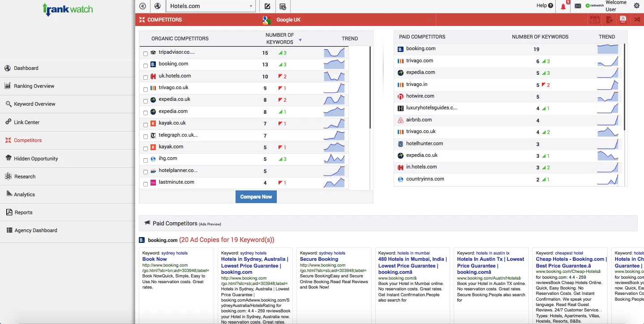This screenshot has width=644, height=324.
Task: Collapse sidebar with double-chevron icon
Action: 142,6
